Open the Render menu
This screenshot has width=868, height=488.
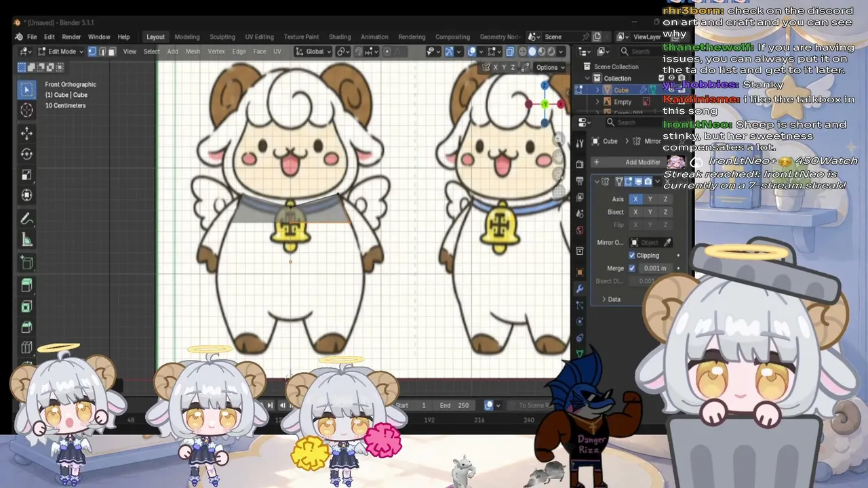(71, 37)
